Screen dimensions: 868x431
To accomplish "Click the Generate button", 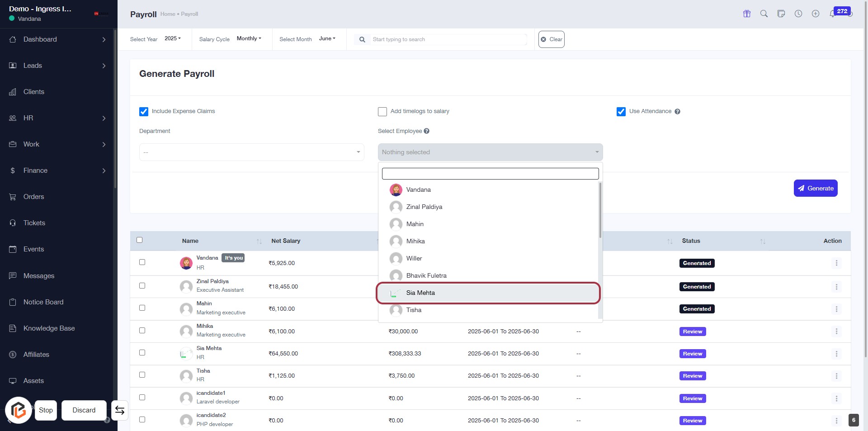I will [x=815, y=188].
